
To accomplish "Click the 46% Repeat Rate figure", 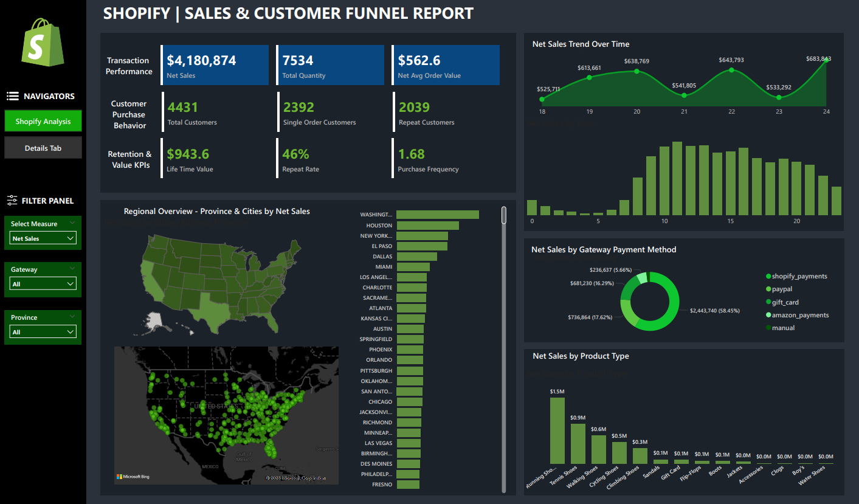I will tap(295, 154).
